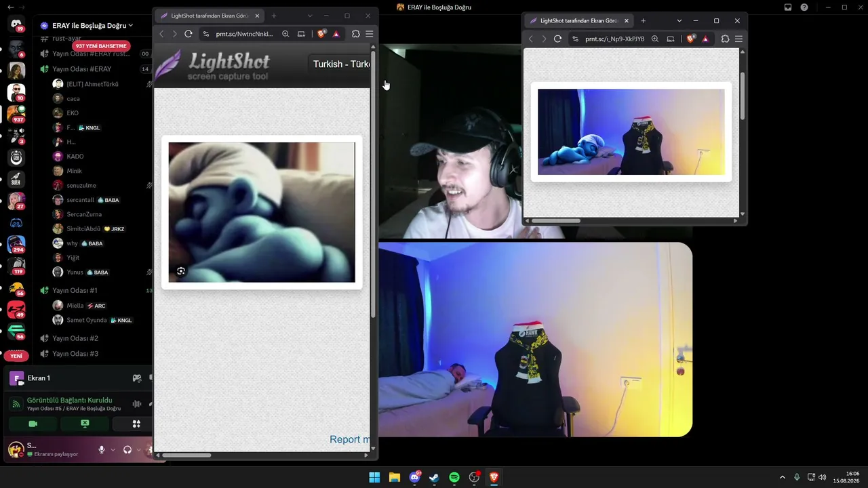Open Turkish language selector on LightShot page
This screenshot has width=868, height=488.
point(339,64)
